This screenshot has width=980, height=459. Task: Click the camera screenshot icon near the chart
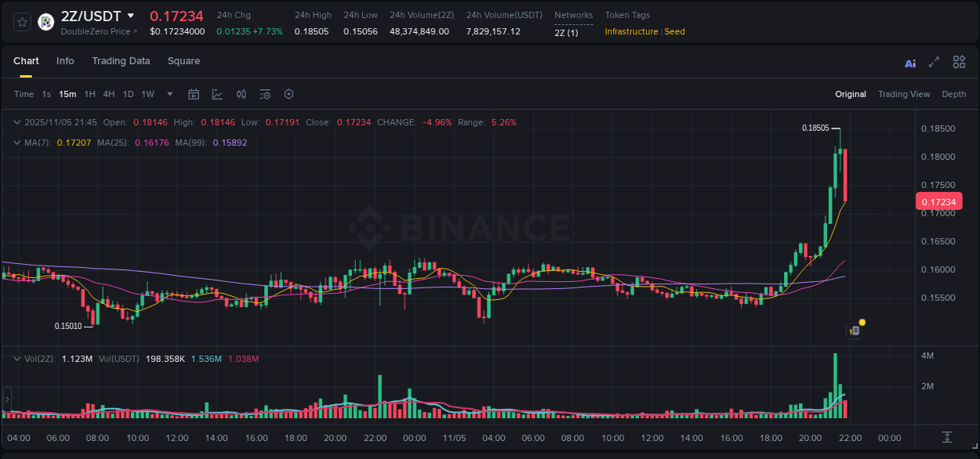[854, 331]
